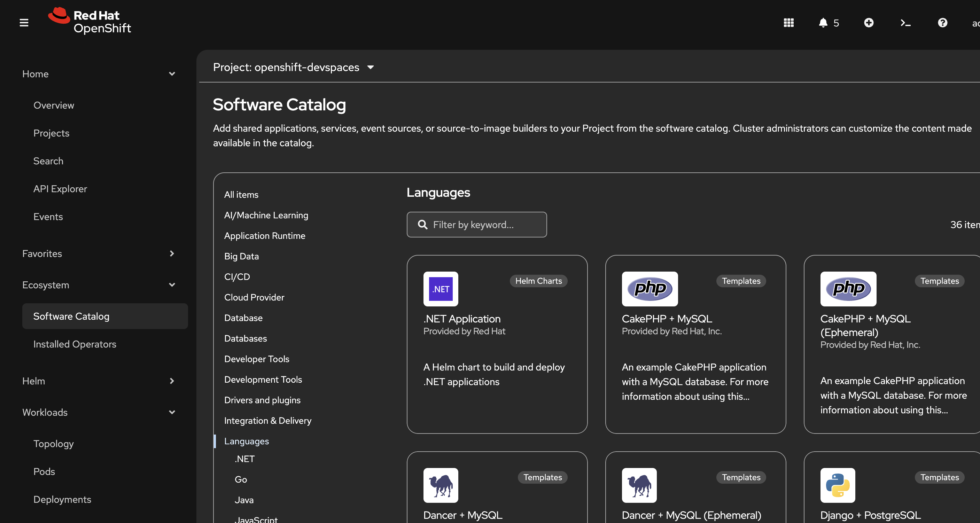The image size is (980, 523).
Task: Select AI/Machine Learning category
Action: [266, 215]
